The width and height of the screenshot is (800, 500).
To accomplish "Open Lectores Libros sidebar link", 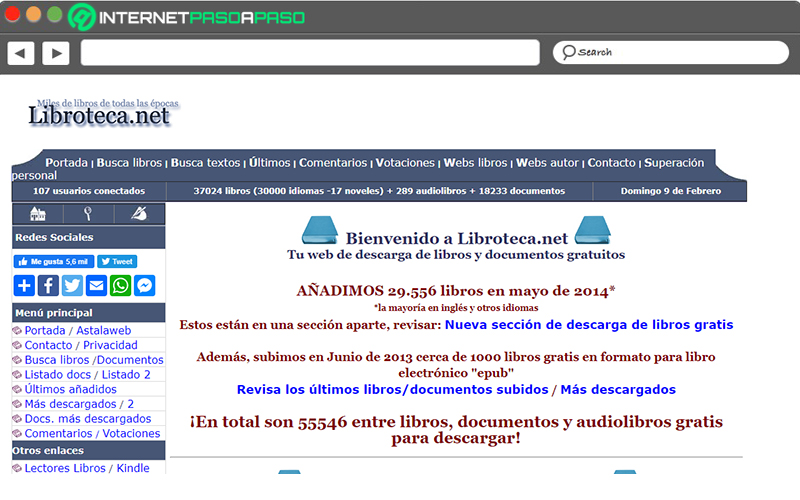I will [x=65, y=468].
